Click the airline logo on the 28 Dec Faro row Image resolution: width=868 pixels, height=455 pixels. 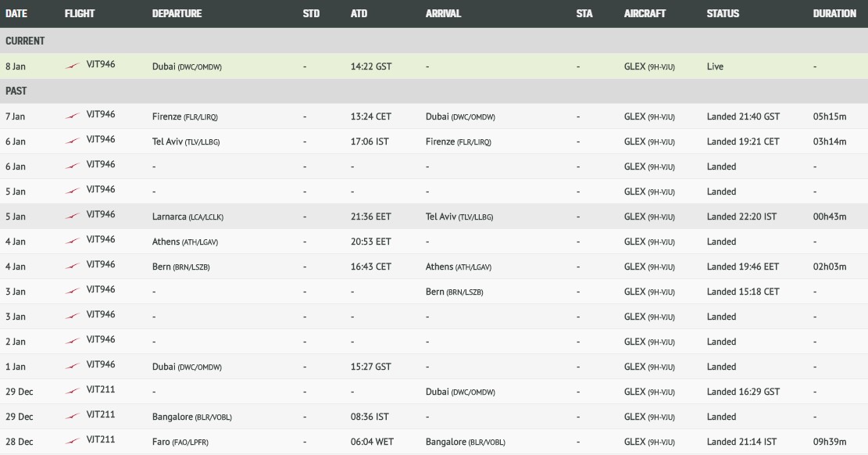[72, 441]
